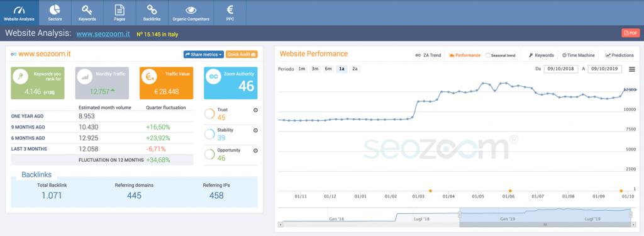Click the Quick Audit button
644x236 pixels.
[241, 54]
